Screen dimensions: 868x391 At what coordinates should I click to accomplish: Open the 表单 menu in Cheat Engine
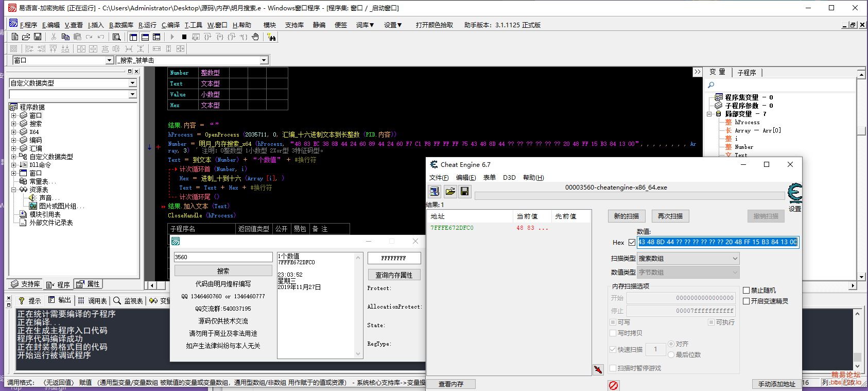tap(489, 178)
